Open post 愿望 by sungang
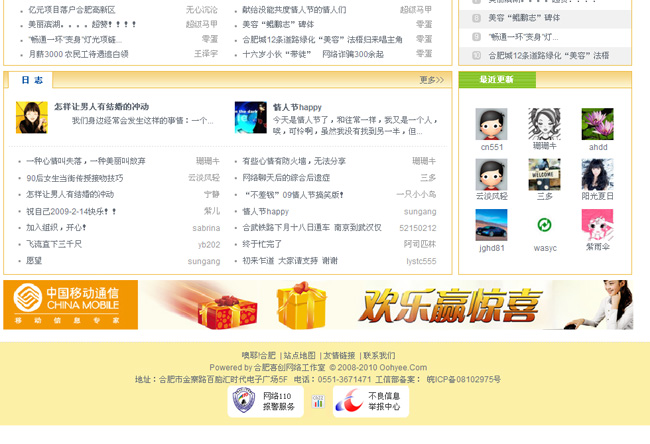Screen dimensions: 650x444 point(34,261)
